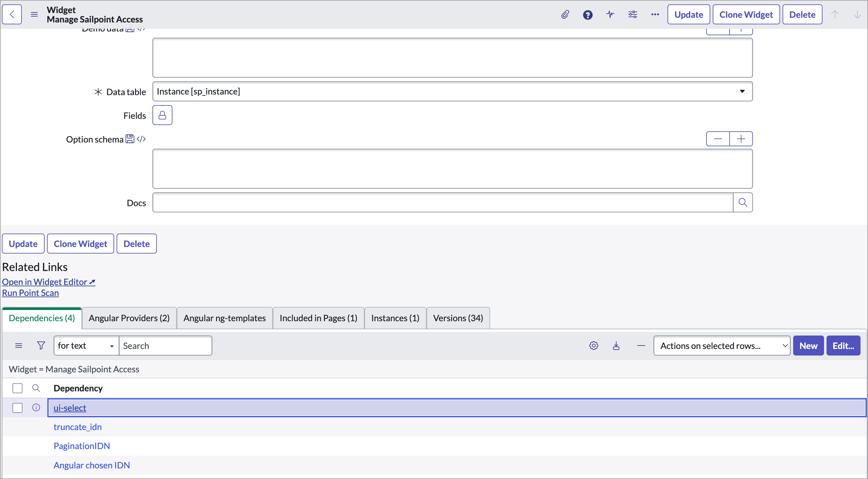Screen dimensions: 868x479
Task: Shrink the Option schema field with minus
Action: (718, 139)
